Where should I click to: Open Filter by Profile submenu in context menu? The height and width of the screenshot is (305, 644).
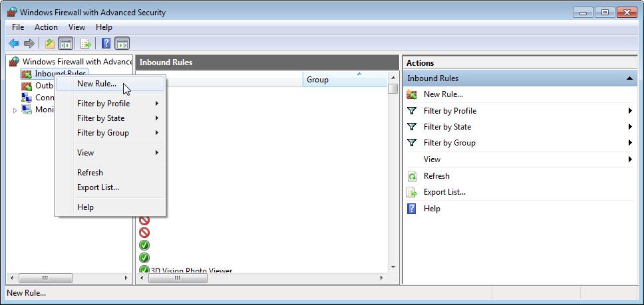click(x=110, y=104)
